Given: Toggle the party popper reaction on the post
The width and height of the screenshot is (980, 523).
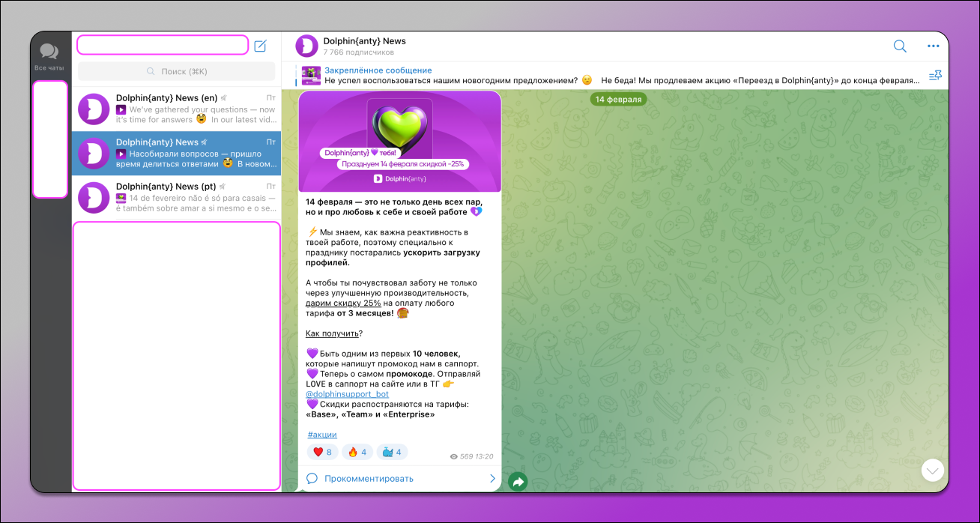Looking at the screenshot, I should [392, 451].
